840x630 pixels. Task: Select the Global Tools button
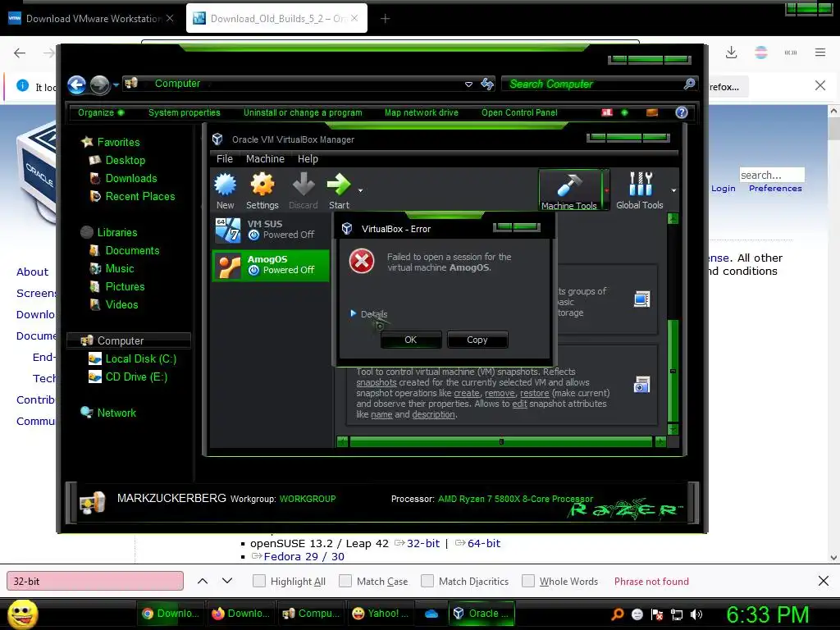click(640, 190)
